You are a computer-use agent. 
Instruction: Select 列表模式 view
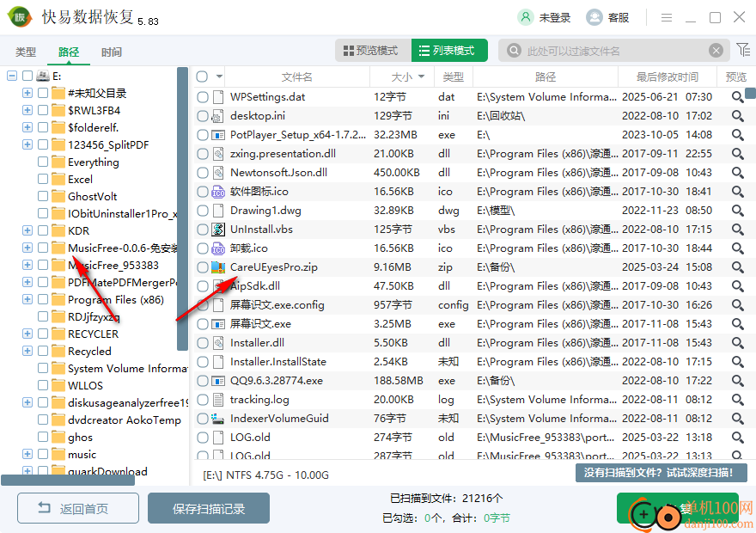click(x=449, y=51)
